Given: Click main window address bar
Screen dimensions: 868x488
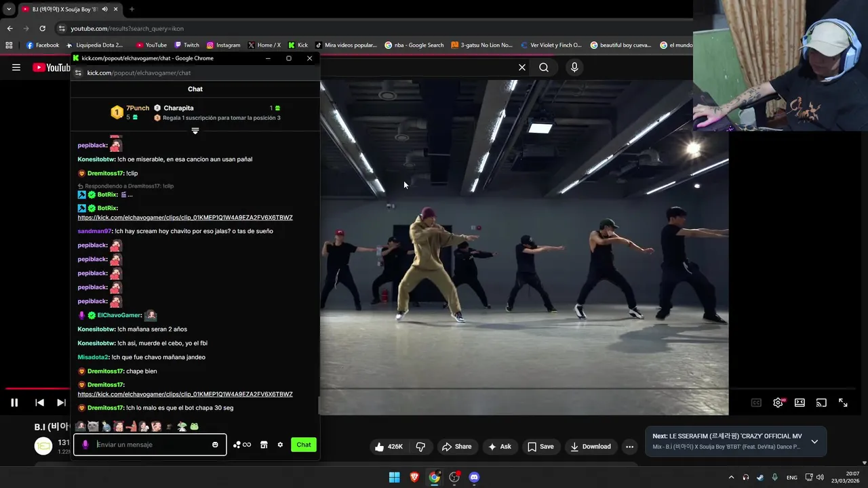Looking at the screenshot, I should point(373,28).
